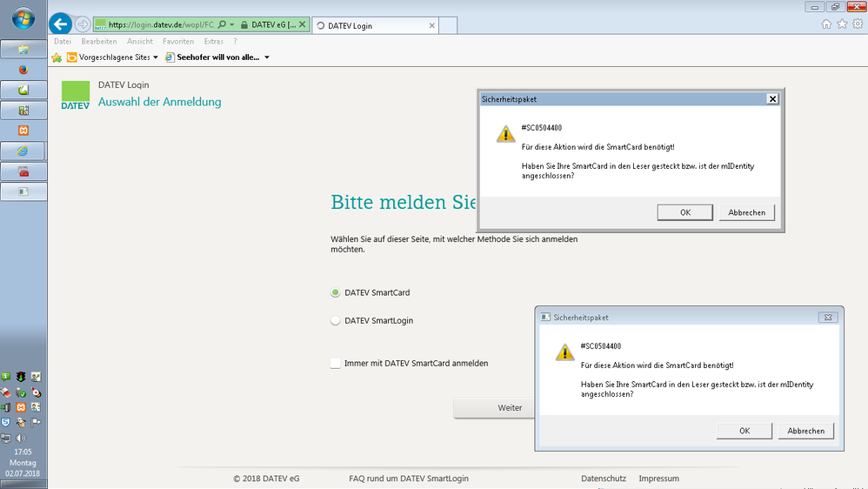Viewport: 868px width, 489px height.
Task: Open FAQ rund um DATEV SmartLogin link
Action: [x=409, y=479]
